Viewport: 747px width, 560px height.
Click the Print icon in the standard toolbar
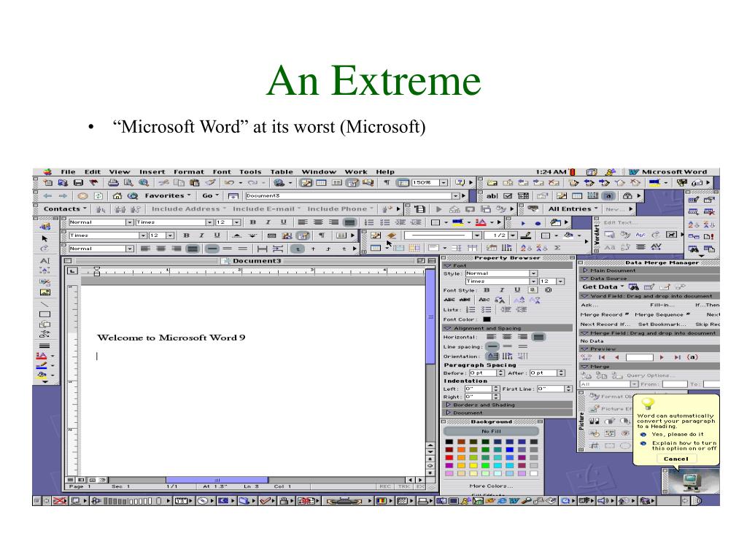coord(113,183)
